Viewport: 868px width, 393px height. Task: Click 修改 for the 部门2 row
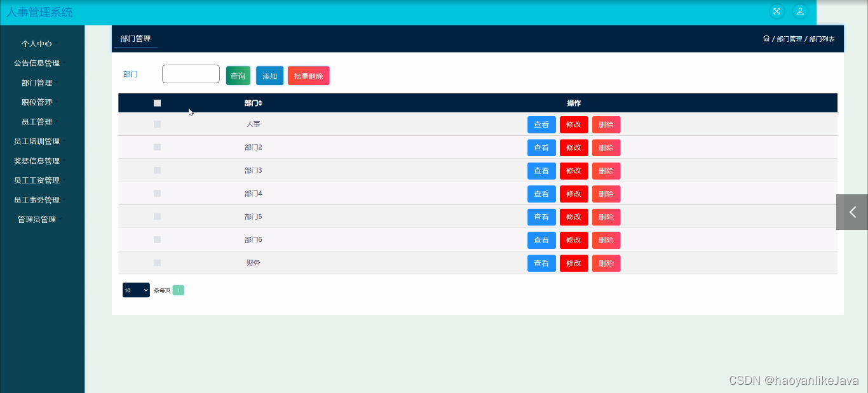coord(574,147)
